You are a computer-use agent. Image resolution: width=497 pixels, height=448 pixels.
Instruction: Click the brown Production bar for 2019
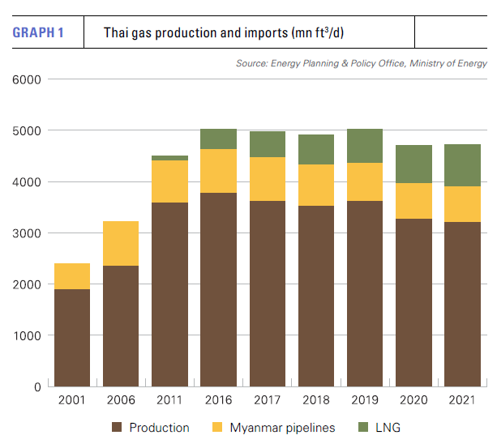click(x=366, y=293)
